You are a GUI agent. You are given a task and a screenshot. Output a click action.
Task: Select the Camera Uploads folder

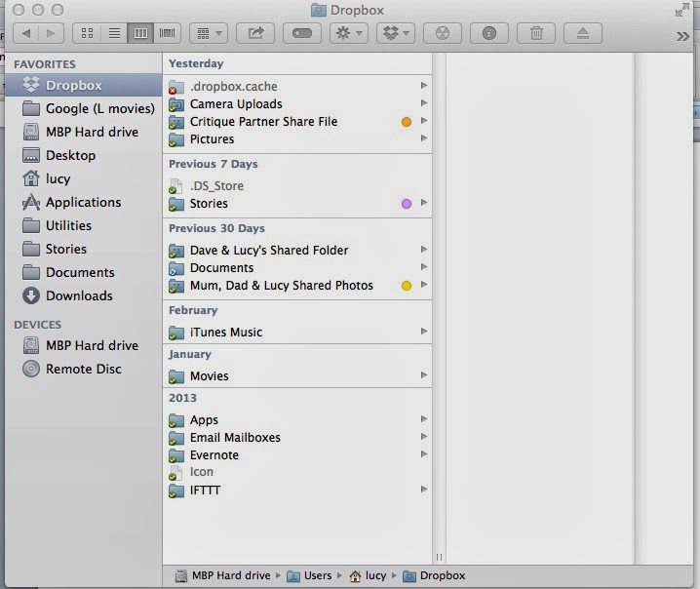[x=297, y=104]
